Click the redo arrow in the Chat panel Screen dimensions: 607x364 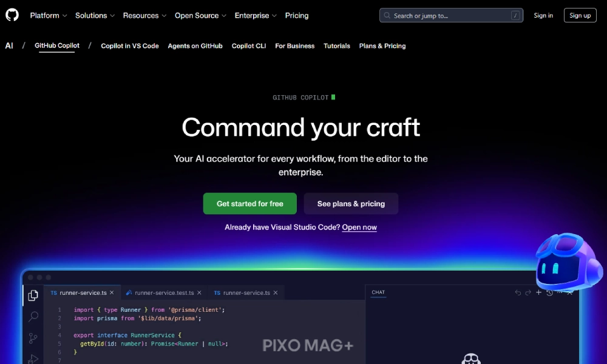(x=528, y=292)
